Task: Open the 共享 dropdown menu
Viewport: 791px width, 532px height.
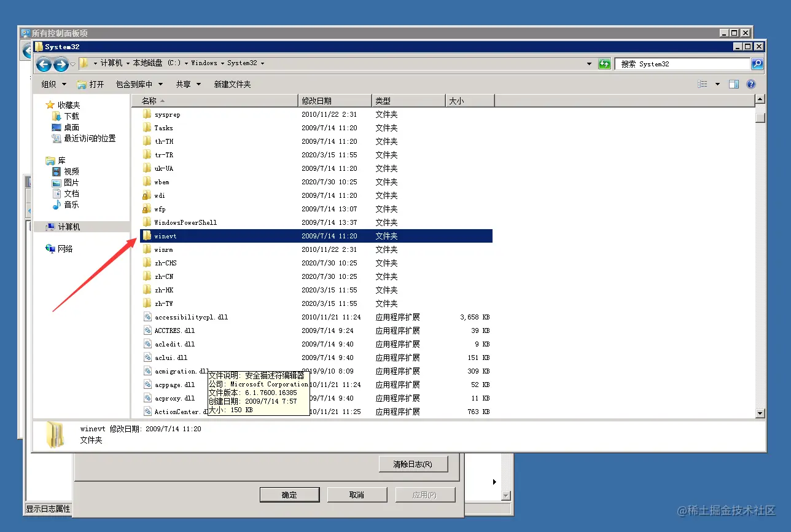Action: click(189, 84)
